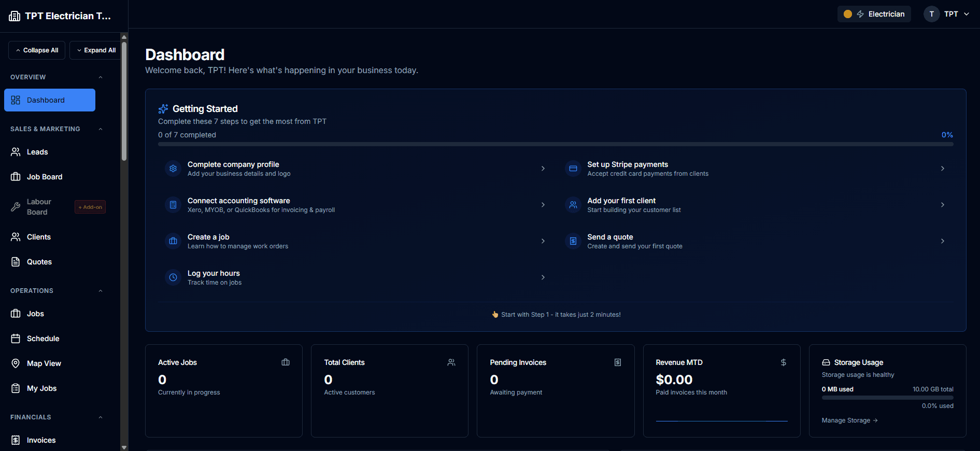Click the T avatar circle in header
Screen dimensions: 980x451
click(x=932, y=14)
